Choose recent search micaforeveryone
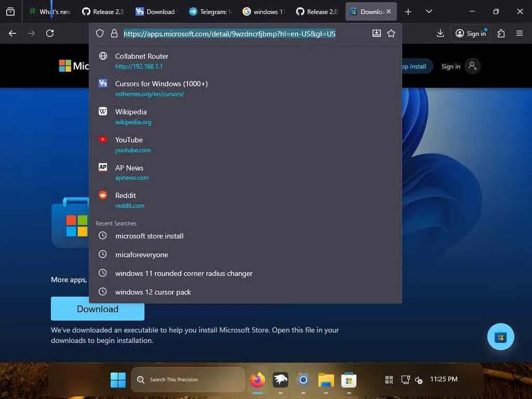This screenshot has width=532, height=399. point(245,255)
